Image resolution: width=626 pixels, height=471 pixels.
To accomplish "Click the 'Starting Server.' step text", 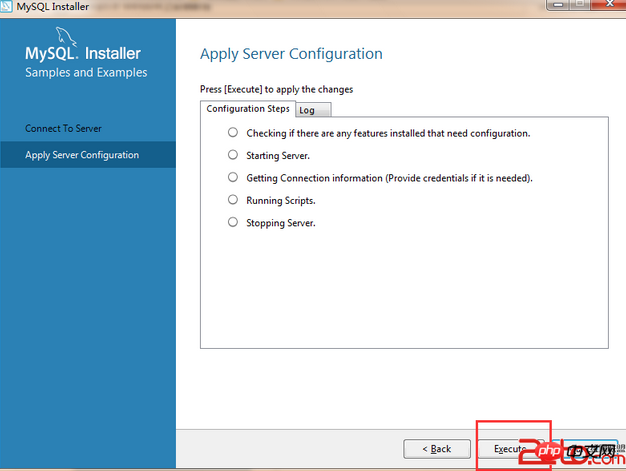I will (x=278, y=156).
